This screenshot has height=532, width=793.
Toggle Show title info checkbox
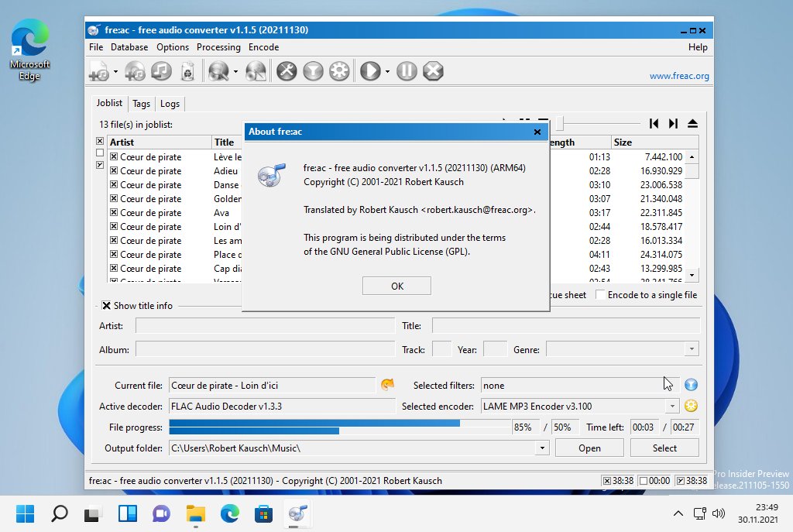[x=106, y=305]
